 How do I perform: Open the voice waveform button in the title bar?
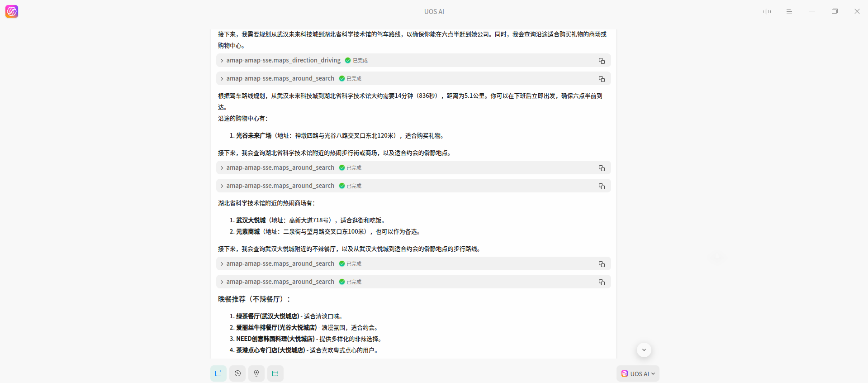[767, 11]
